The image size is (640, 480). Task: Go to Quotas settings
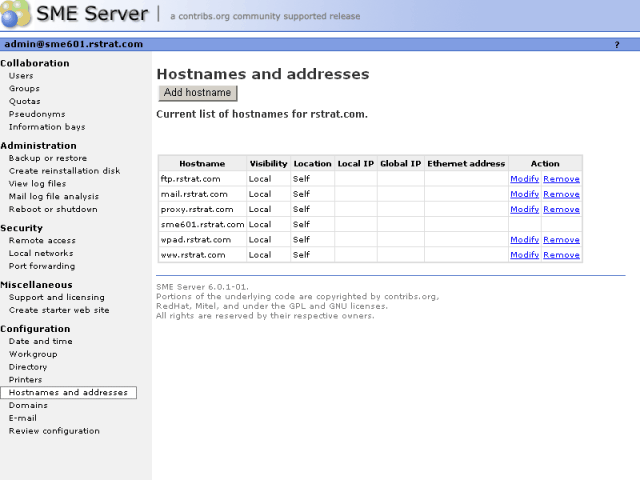click(x=24, y=101)
